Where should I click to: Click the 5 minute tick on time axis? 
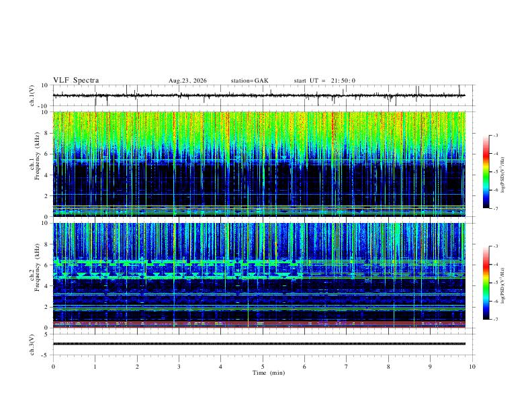click(x=263, y=367)
